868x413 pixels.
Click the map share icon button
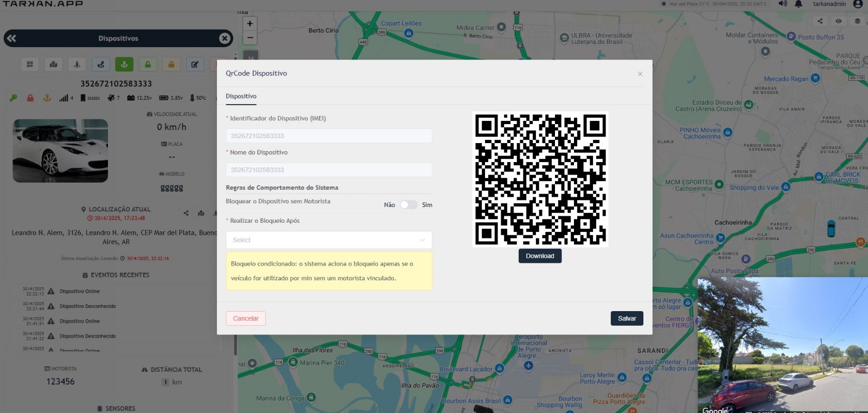[x=820, y=21]
